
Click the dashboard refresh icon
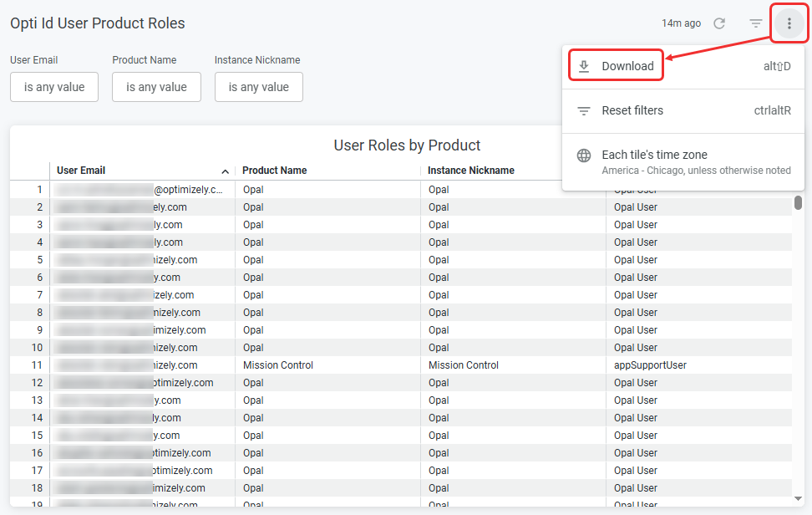[719, 23]
